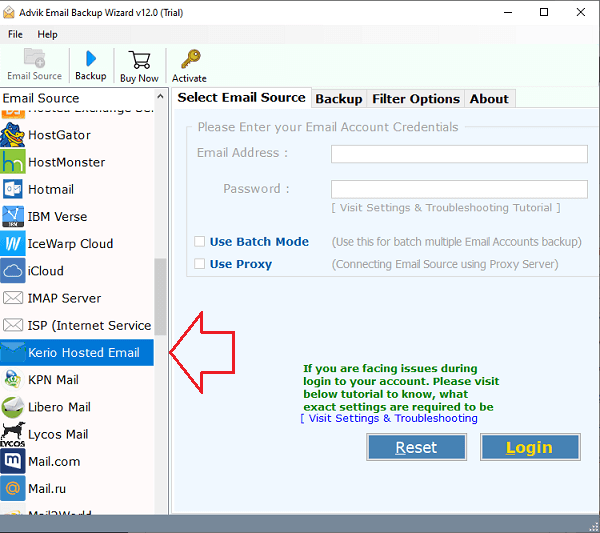Maximize the Advik Email Backup Wizard window
This screenshot has width=600, height=533.
click(x=544, y=12)
